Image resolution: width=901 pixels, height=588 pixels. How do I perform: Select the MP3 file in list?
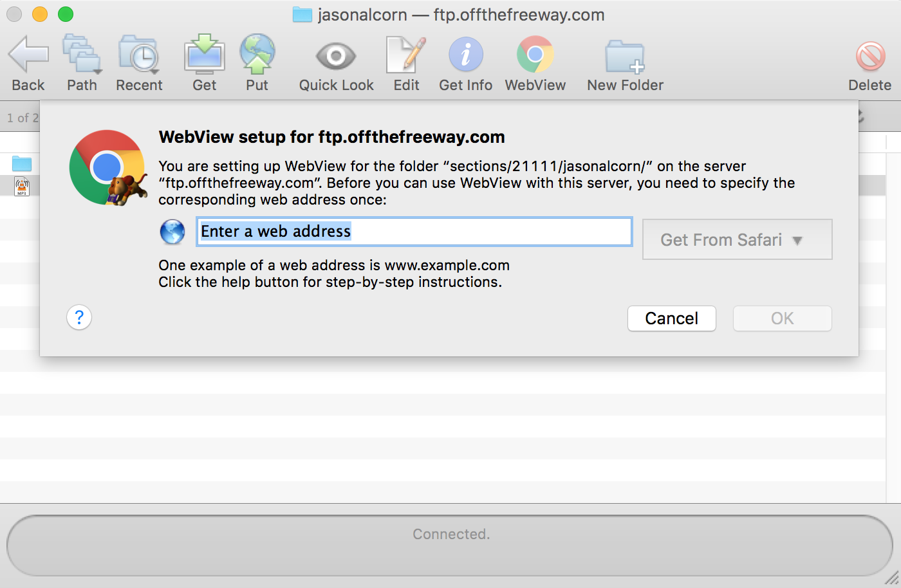coord(22,186)
